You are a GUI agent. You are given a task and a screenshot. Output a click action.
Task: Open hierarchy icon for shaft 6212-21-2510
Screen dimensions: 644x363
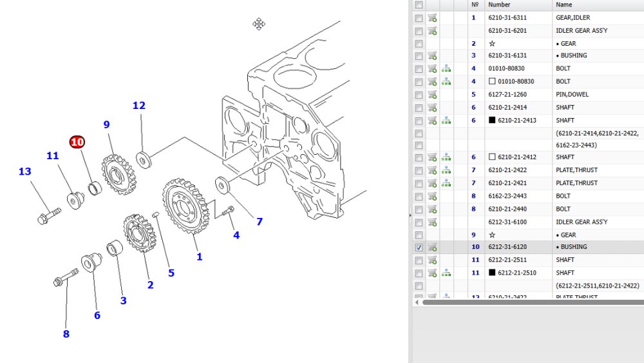tap(446, 273)
